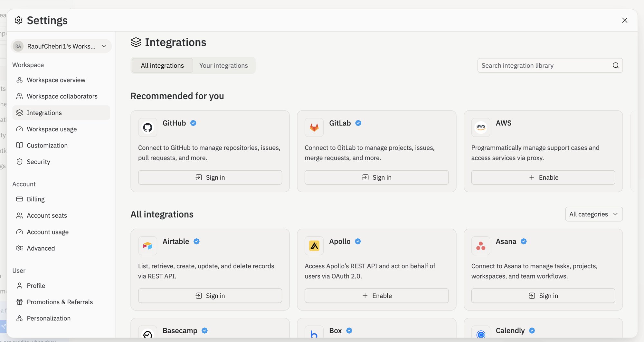Open the GitLab integration card title

click(340, 123)
